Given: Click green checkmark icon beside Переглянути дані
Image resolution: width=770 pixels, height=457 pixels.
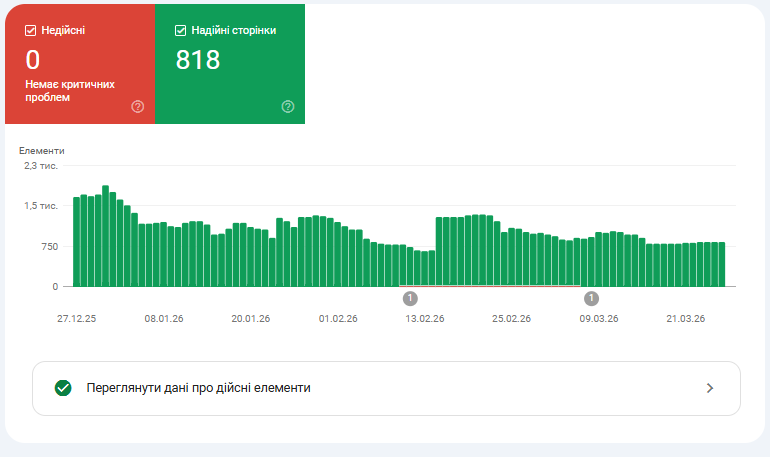Looking at the screenshot, I should tap(63, 388).
